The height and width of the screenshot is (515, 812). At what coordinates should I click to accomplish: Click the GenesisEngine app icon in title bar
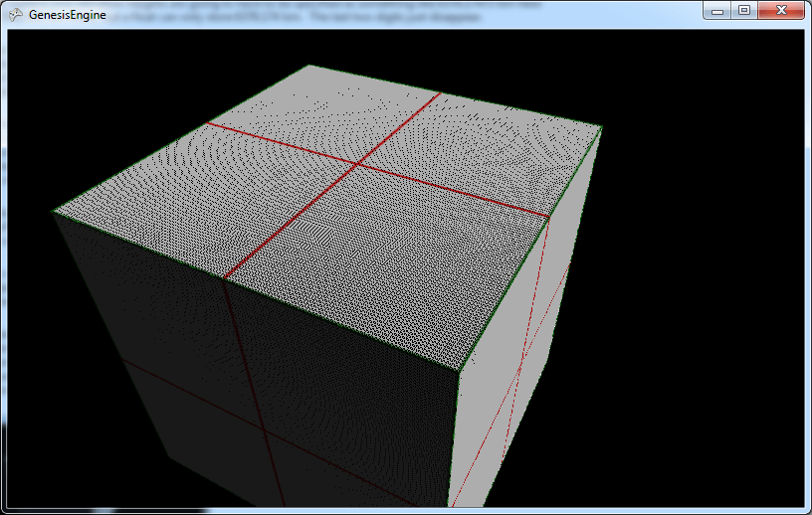tap(16, 15)
